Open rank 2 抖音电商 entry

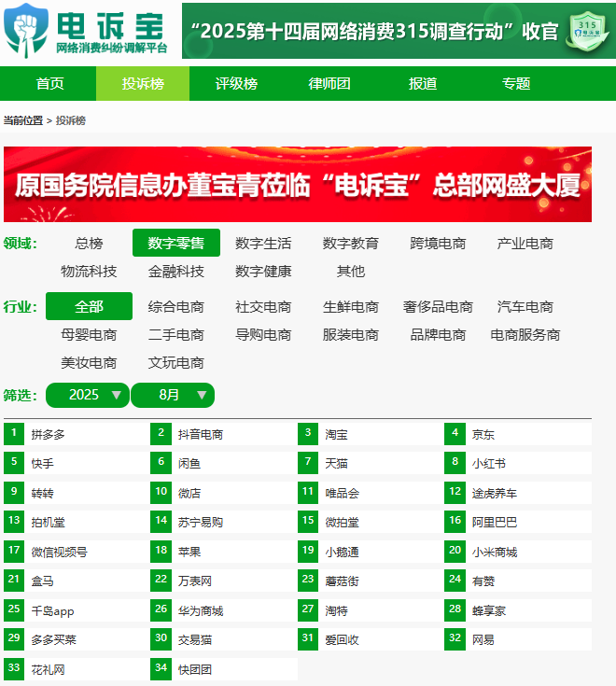[x=223, y=434]
